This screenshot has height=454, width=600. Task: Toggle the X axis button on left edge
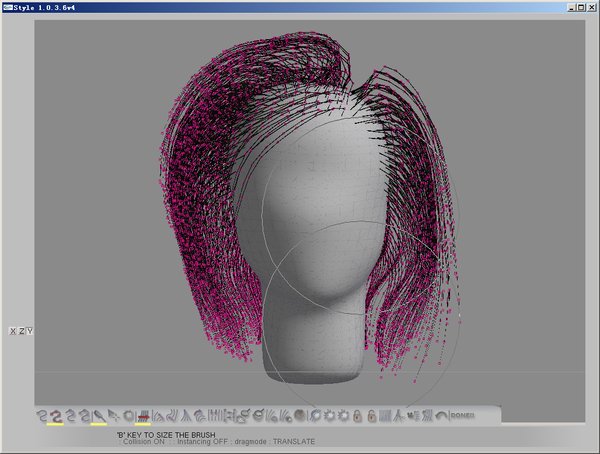click(12, 330)
